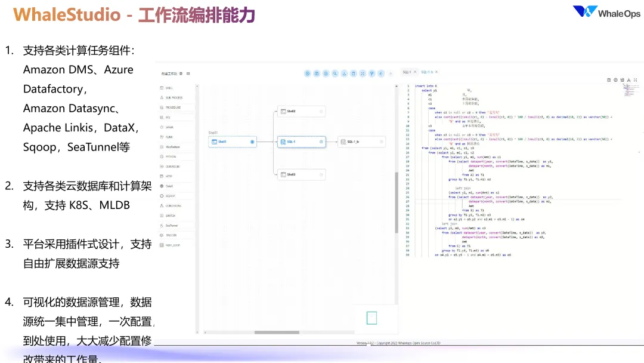This screenshot has width=644, height=363.
Task: Click the save workflow icon in the canvas toolbar
Action: 317,73
